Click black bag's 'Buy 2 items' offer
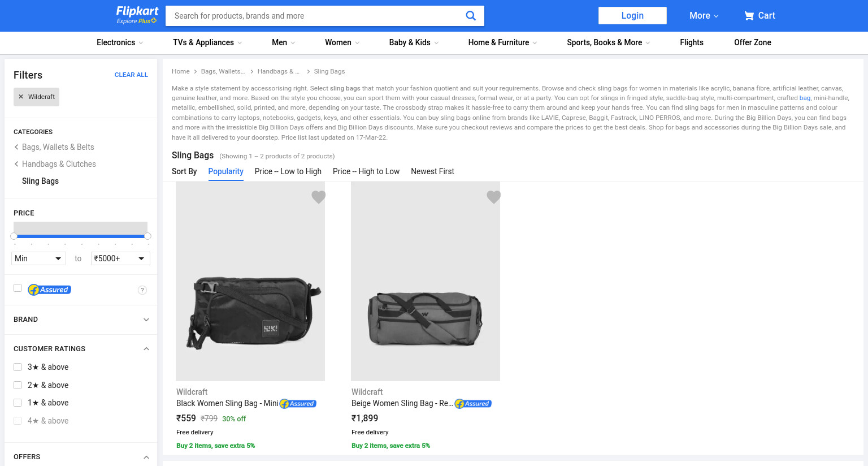The image size is (868, 466). tap(215, 446)
